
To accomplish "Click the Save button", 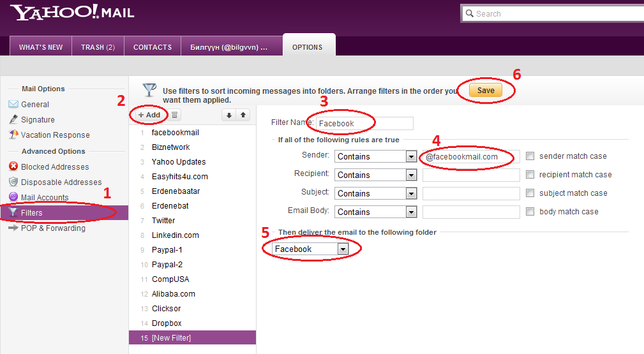I will point(486,91).
